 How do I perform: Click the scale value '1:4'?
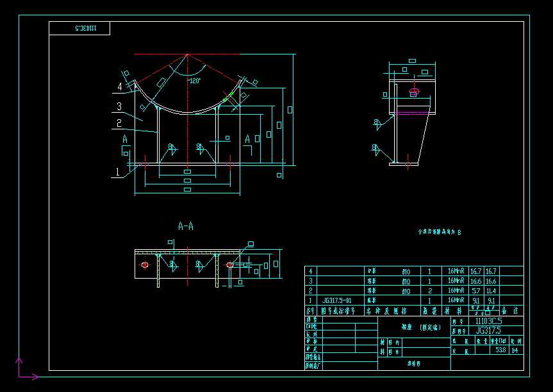515,350
